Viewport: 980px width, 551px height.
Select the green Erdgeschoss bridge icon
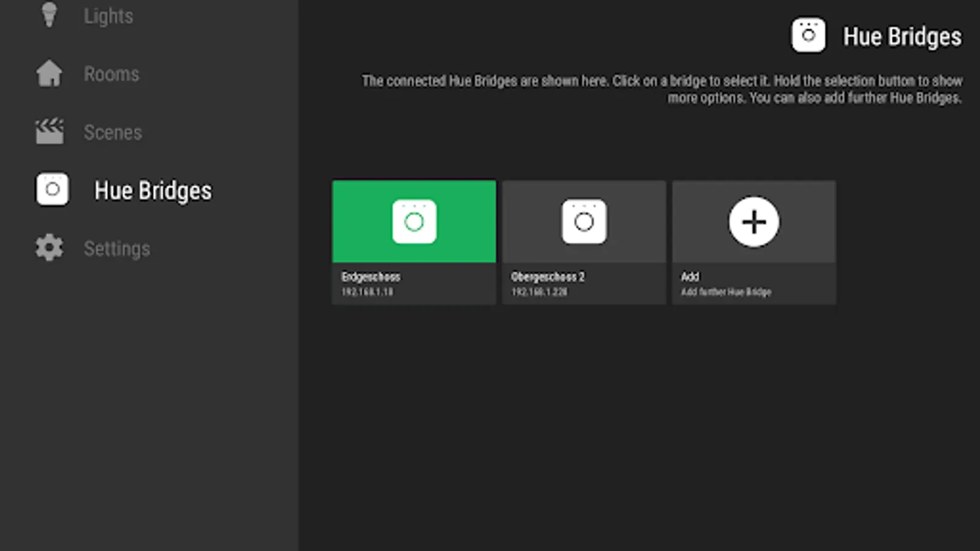[x=414, y=222]
